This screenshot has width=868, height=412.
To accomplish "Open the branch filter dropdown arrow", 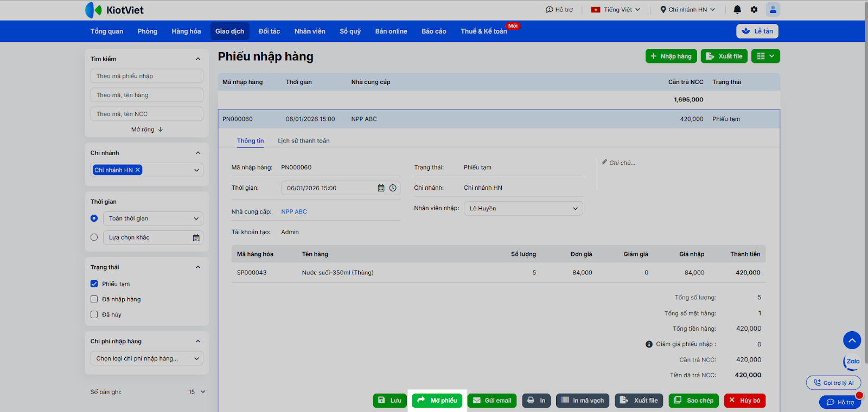I will point(196,170).
